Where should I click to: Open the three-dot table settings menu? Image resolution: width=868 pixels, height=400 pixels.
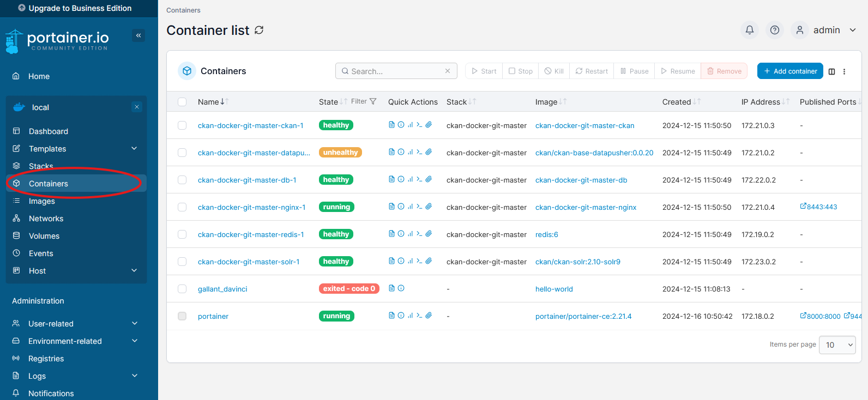844,71
